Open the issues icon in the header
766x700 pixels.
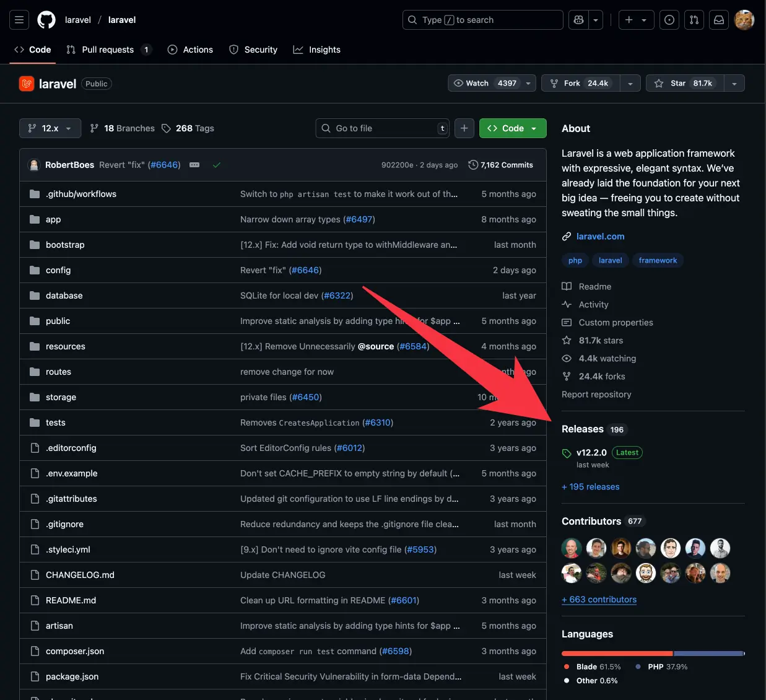coord(669,19)
